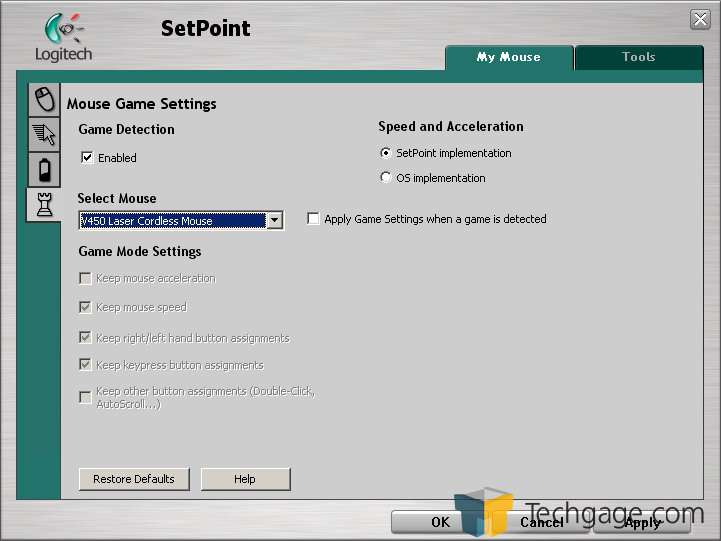Click the SetPoint title text
The image size is (721, 541).
pos(206,28)
